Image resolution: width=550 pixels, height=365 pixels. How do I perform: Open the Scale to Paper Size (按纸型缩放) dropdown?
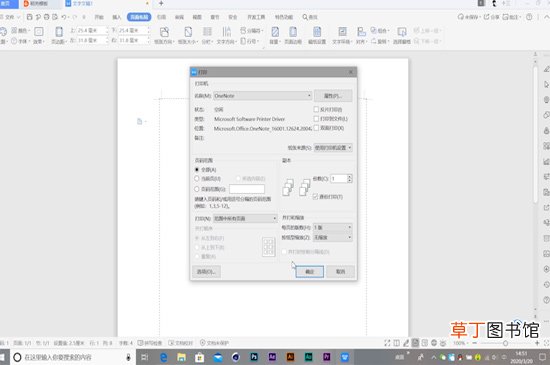pyautogui.click(x=333, y=237)
